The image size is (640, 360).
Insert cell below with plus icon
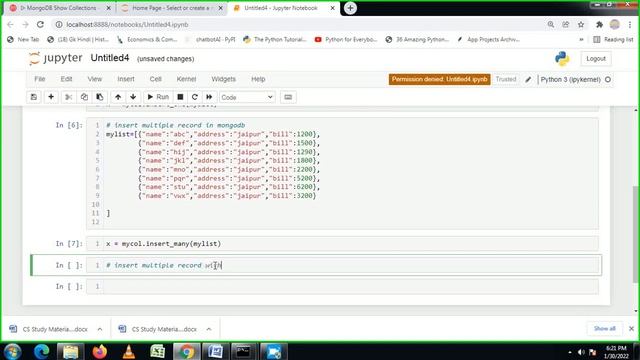click(x=51, y=97)
